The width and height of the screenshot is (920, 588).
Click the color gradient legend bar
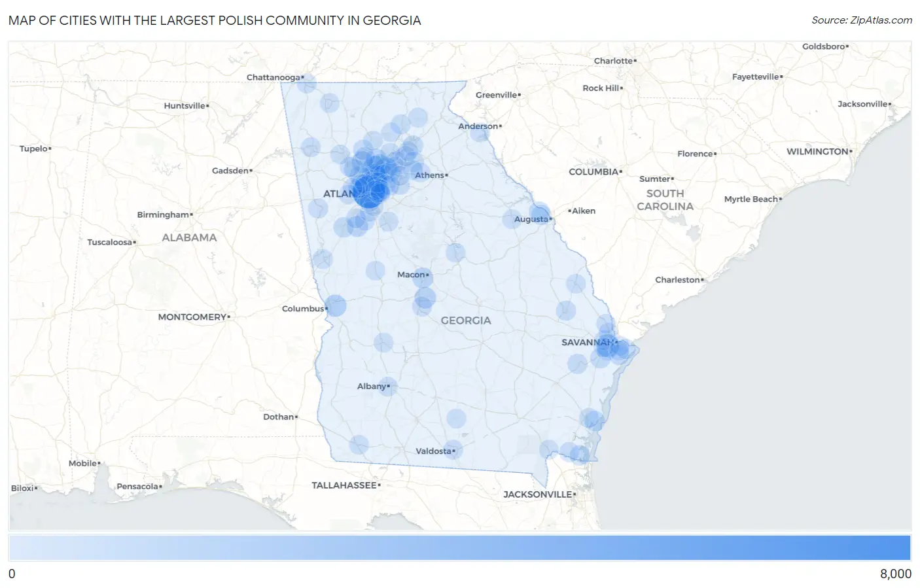click(459, 548)
